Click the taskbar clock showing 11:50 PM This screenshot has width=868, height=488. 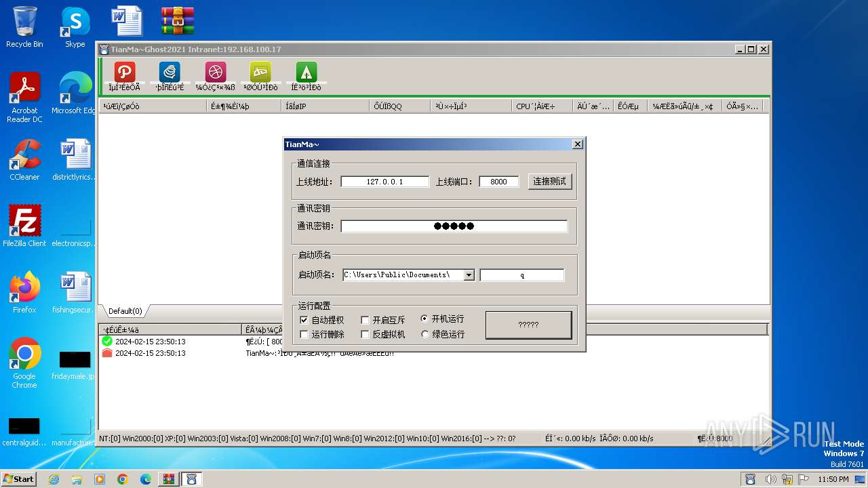[x=833, y=479]
